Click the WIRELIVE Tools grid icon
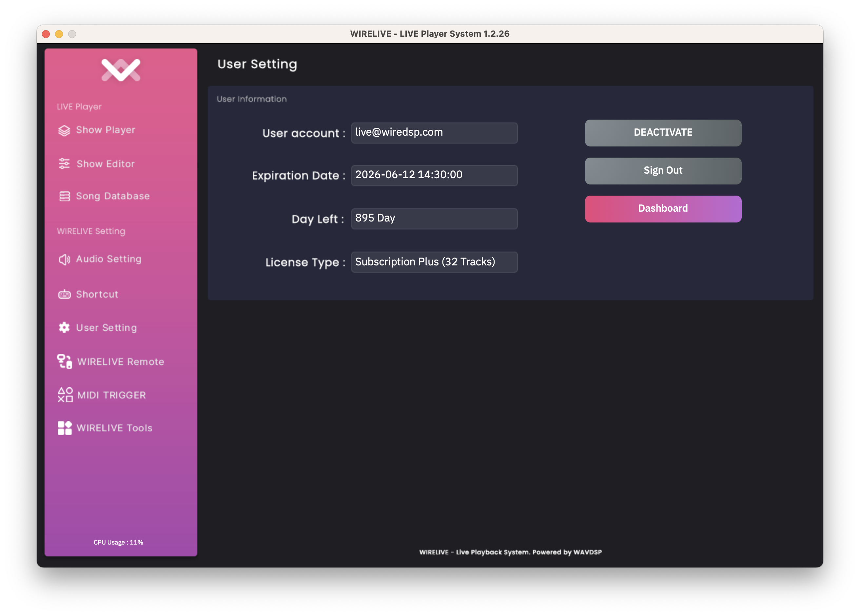The height and width of the screenshot is (616, 860). pos(65,428)
